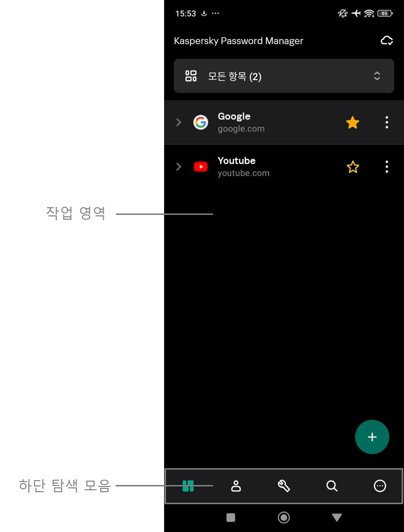Image resolution: width=404 pixels, height=532 pixels.
Task: Open the three-dot menu for Google
Action: click(387, 122)
